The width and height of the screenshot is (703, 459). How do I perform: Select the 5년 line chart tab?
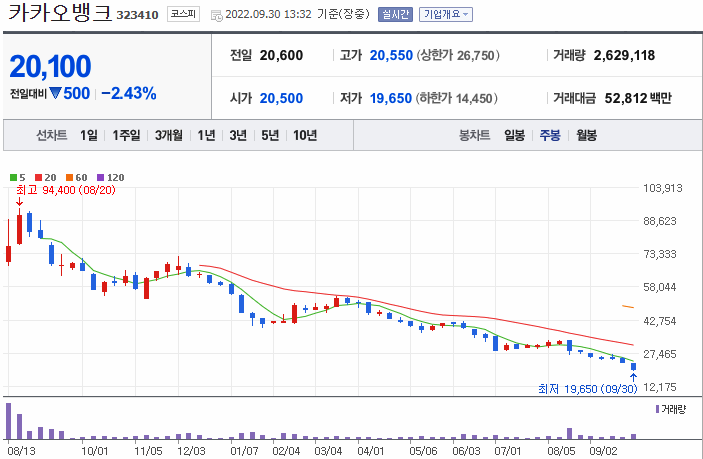click(x=270, y=135)
